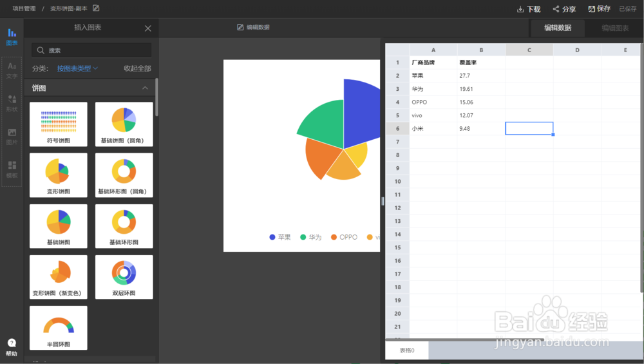
Task: Click the edit title pencil icon
Action: click(x=96, y=8)
